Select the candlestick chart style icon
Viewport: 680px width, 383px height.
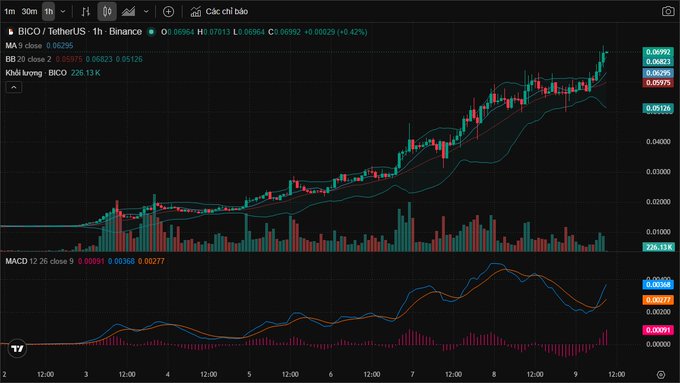click(107, 12)
